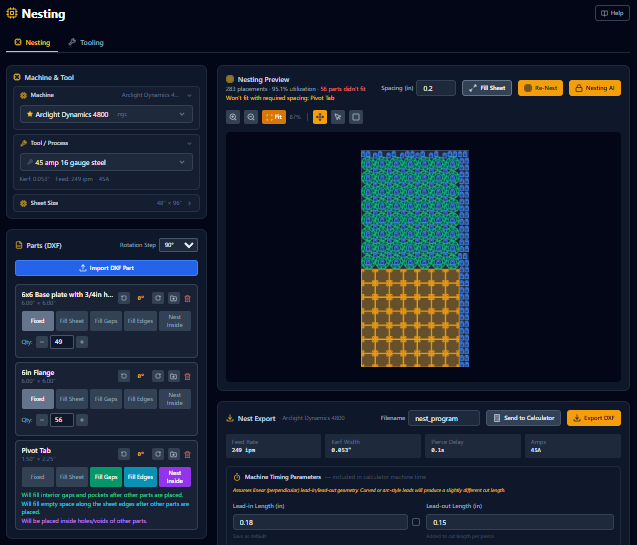The width and height of the screenshot is (637, 545).
Task: Click the Feed Rate 249 ipm value
Action: [243, 450]
